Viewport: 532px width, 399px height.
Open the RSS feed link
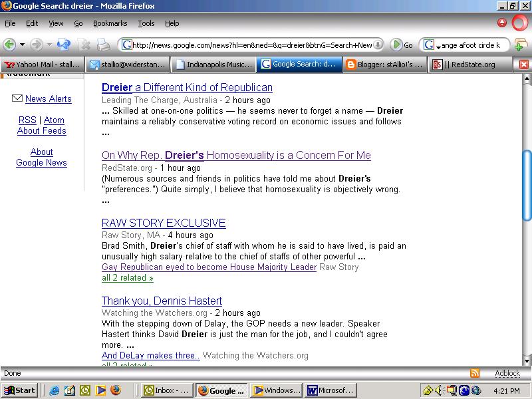click(x=27, y=120)
